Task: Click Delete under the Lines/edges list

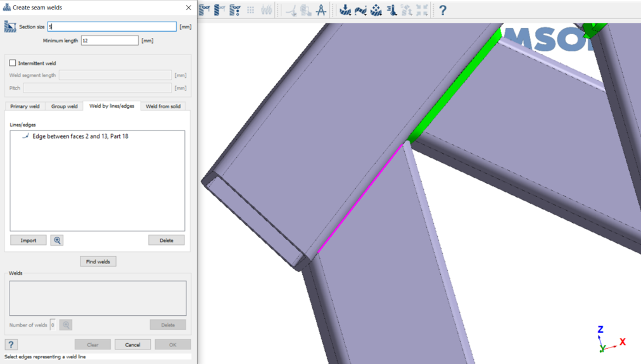Action: (x=166, y=241)
